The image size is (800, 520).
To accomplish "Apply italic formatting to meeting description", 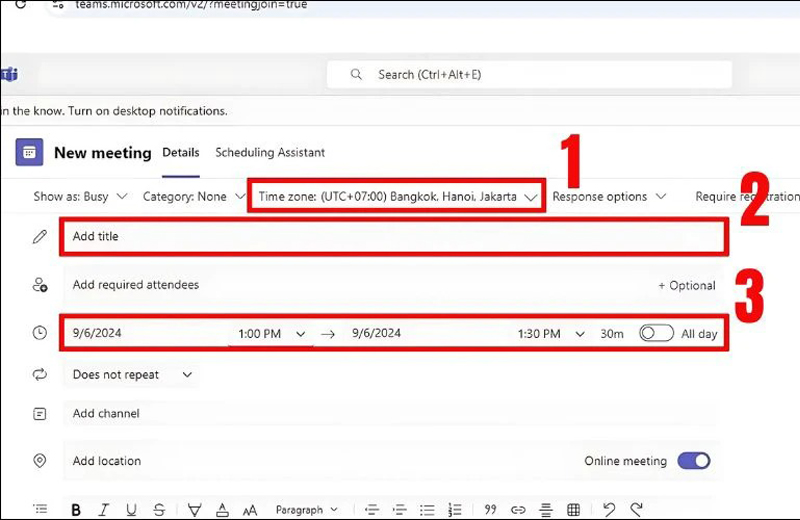I will pyautogui.click(x=105, y=510).
